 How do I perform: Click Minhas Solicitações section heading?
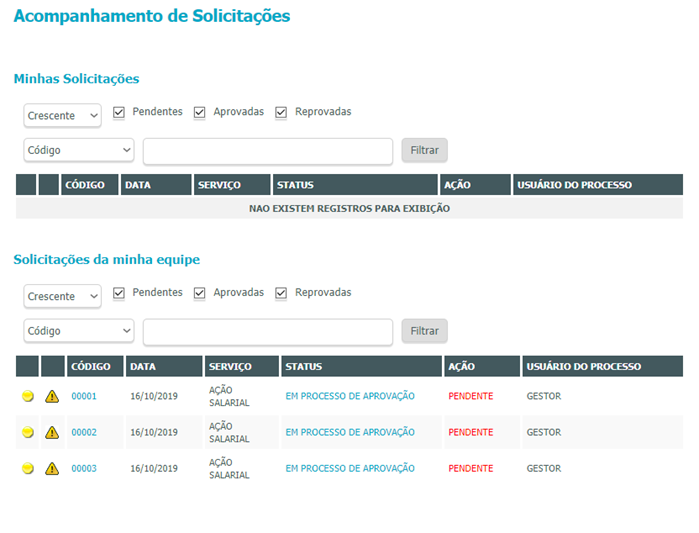click(x=76, y=79)
